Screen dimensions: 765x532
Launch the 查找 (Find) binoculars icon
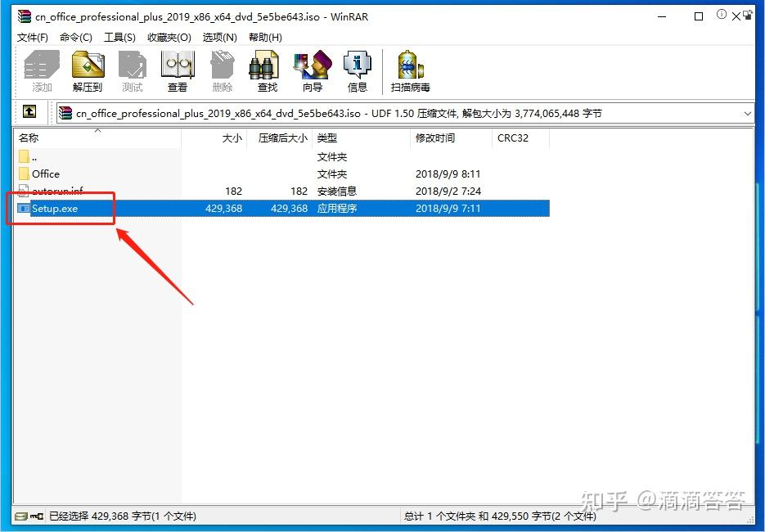coord(265,70)
